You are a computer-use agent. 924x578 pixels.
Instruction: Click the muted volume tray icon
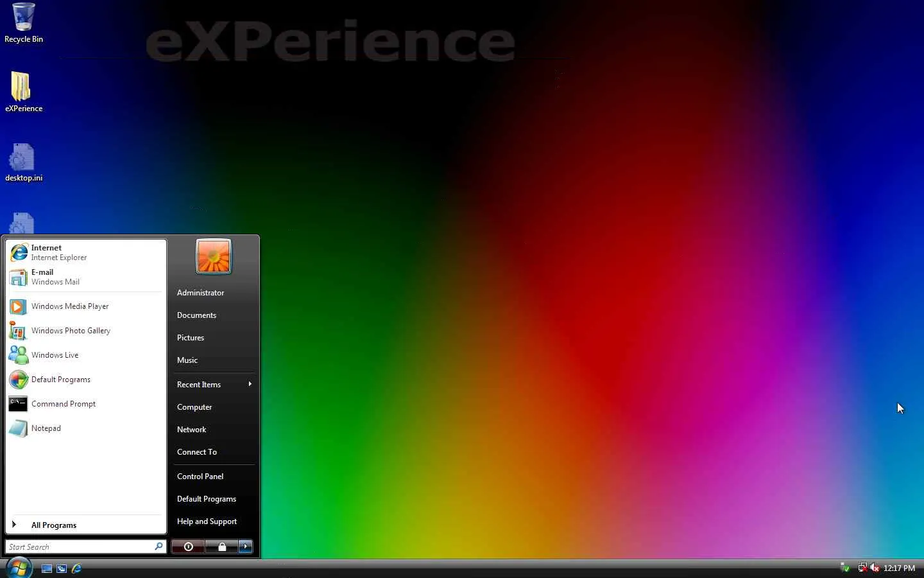[x=874, y=568]
